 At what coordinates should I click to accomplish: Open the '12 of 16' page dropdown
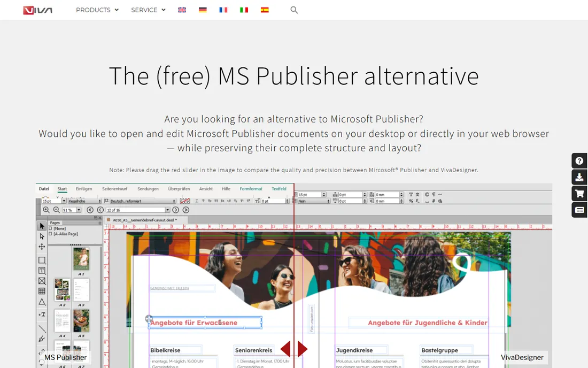click(167, 210)
